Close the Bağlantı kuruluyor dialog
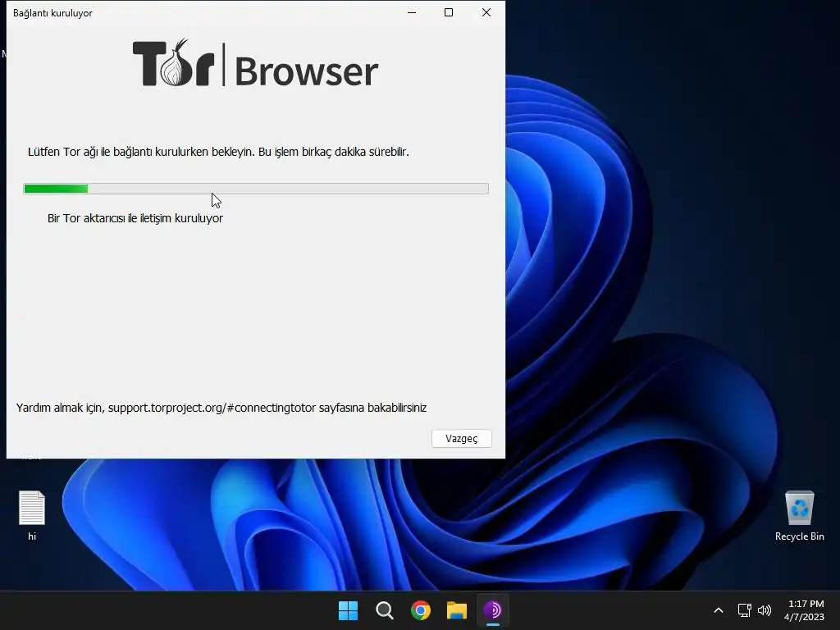The width and height of the screenshot is (840, 630). [486, 12]
